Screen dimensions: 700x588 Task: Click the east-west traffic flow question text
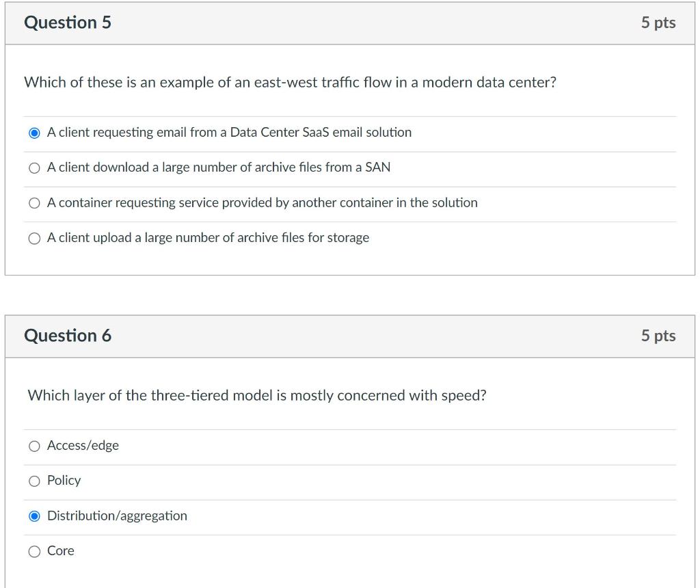[x=290, y=83]
